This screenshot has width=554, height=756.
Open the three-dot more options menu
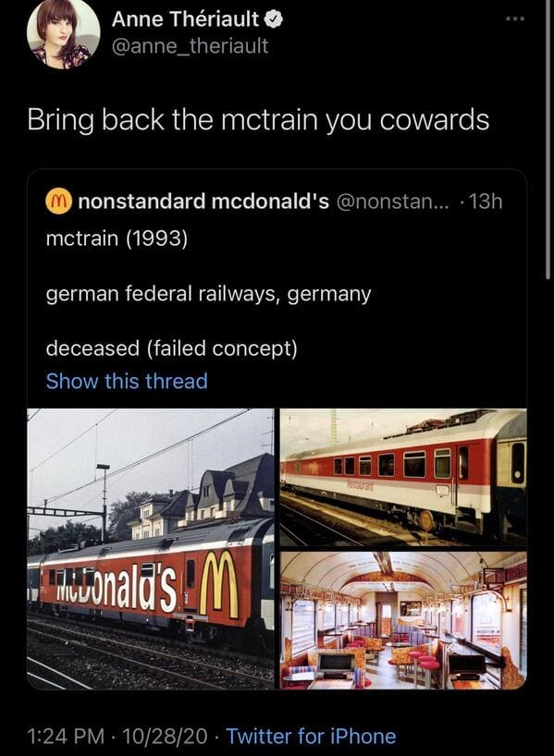click(x=515, y=18)
